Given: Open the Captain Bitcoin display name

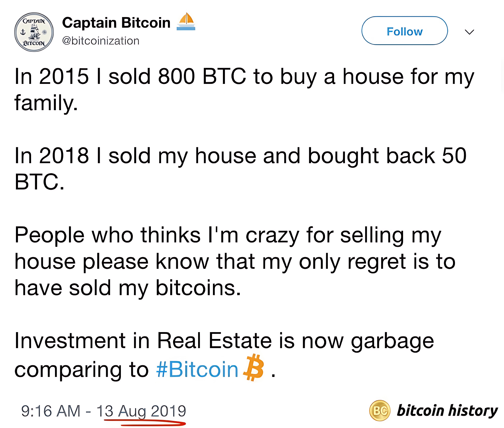Looking at the screenshot, I should pyautogui.click(x=116, y=23).
